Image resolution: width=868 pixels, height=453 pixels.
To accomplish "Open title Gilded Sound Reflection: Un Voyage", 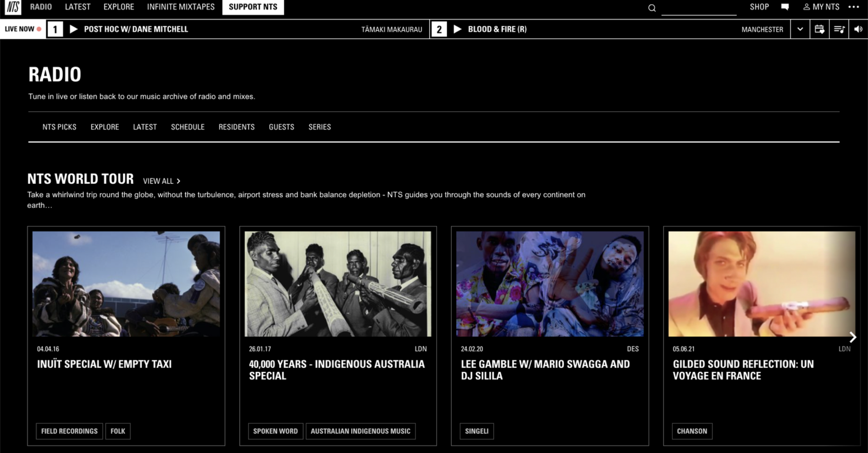I will [743, 370].
